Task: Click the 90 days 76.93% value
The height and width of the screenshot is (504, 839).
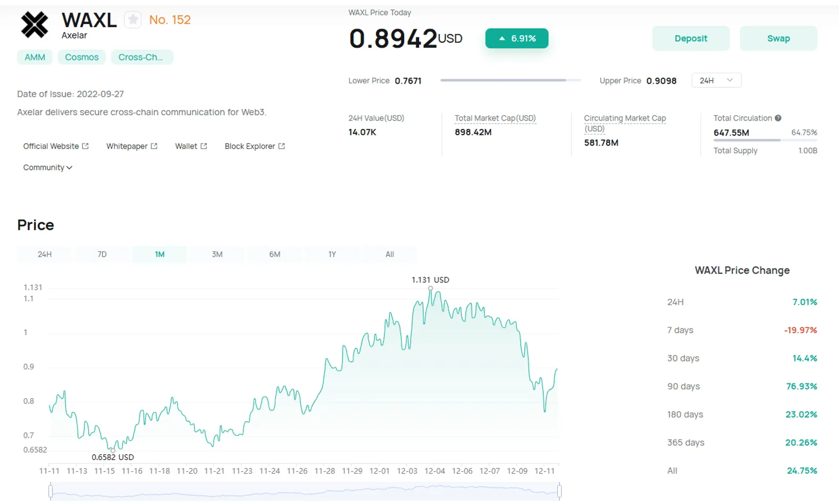Action: point(802,386)
